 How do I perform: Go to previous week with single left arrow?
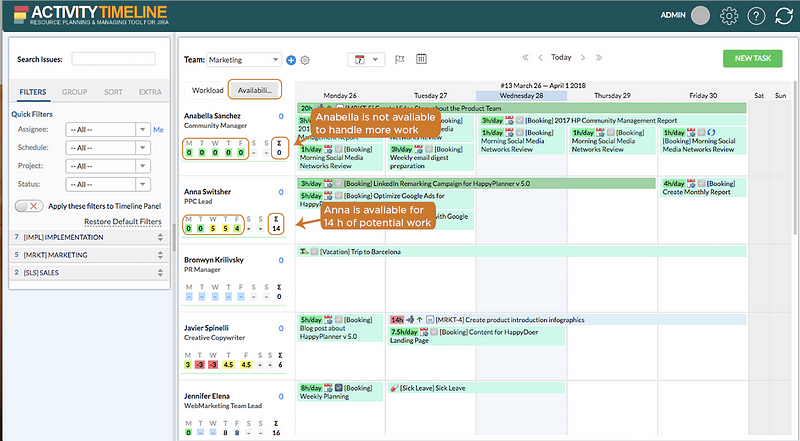click(x=540, y=57)
